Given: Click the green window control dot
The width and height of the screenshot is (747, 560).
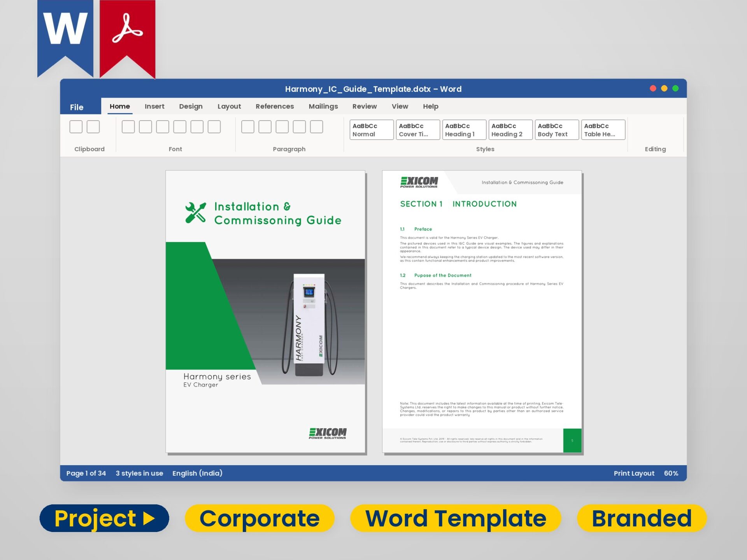Looking at the screenshot, I should (x=675, y=89).
